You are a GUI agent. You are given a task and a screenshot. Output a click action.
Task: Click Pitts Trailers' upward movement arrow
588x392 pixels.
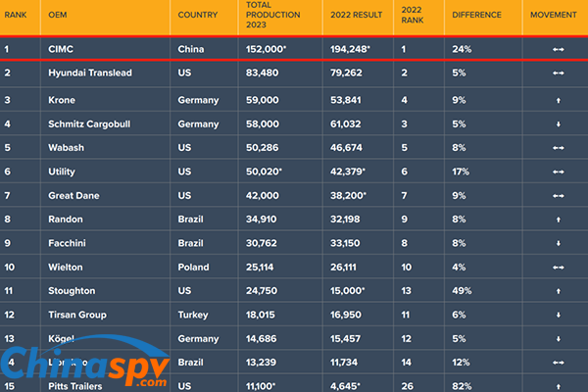(x=559, y=386)
